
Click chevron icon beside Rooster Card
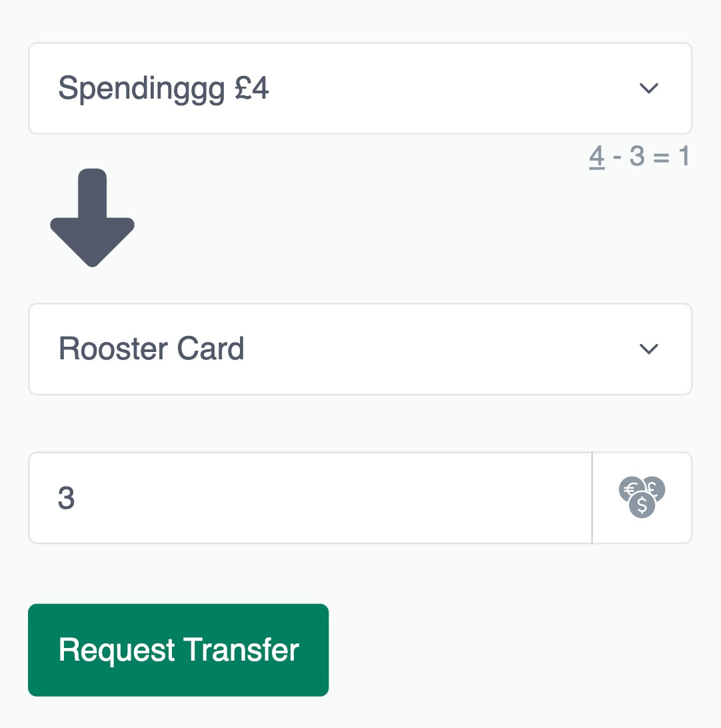click(648, 349)
